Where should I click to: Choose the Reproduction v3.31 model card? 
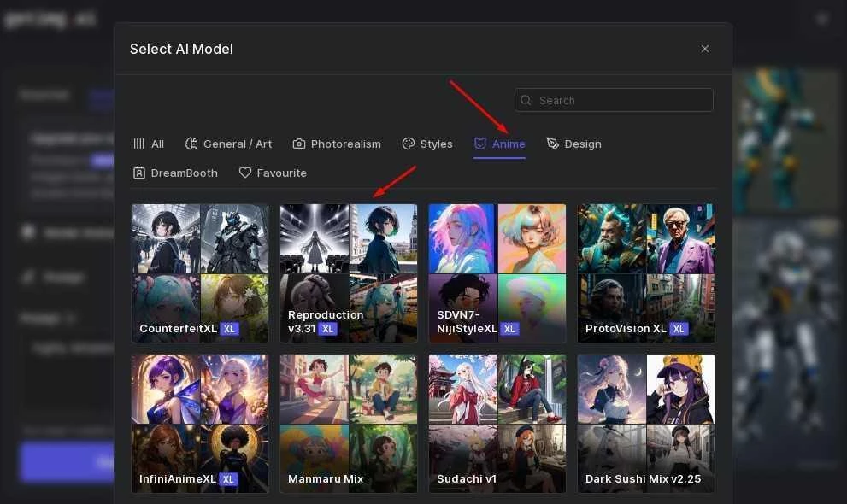point(349,273)
